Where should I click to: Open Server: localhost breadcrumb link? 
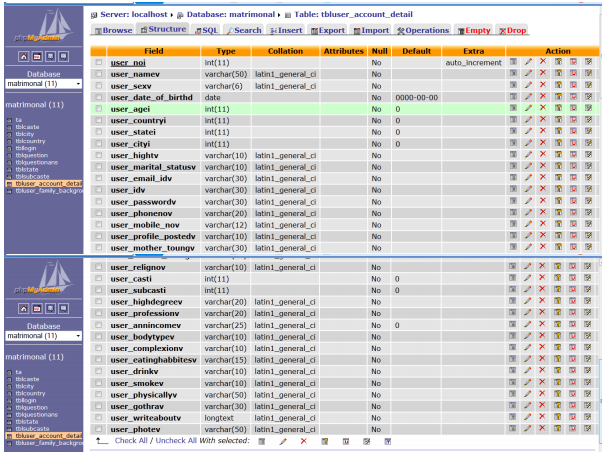tap(133, 14)
